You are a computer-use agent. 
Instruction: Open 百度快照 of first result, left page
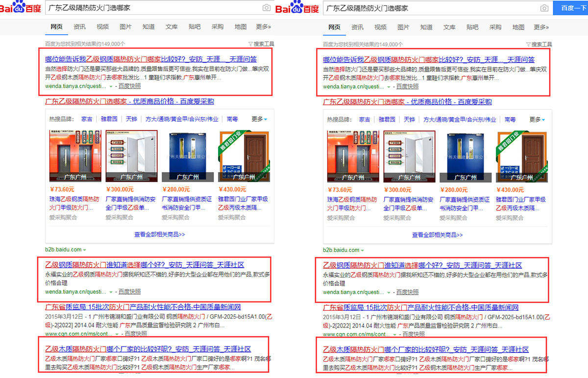click(129, 86)
